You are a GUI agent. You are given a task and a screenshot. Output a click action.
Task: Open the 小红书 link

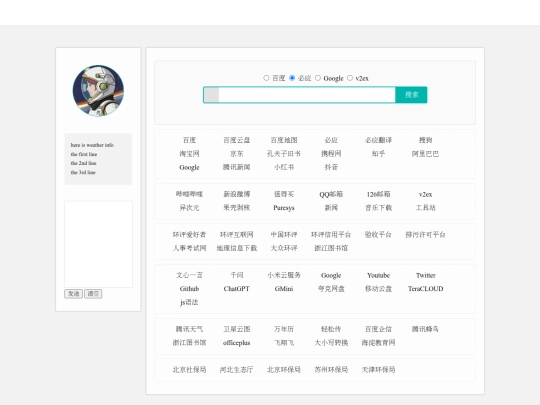[x=284, y=167]
